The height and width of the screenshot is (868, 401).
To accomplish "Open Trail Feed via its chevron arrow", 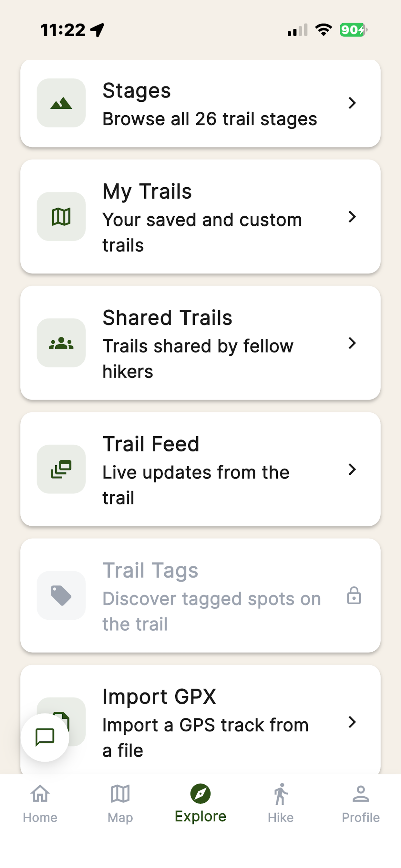I will click(x=352, y=470).
